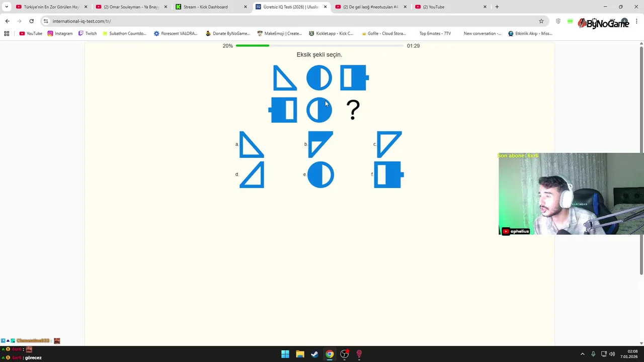
Task: Open File Explorer from taskbar
Action: (300, 354)
